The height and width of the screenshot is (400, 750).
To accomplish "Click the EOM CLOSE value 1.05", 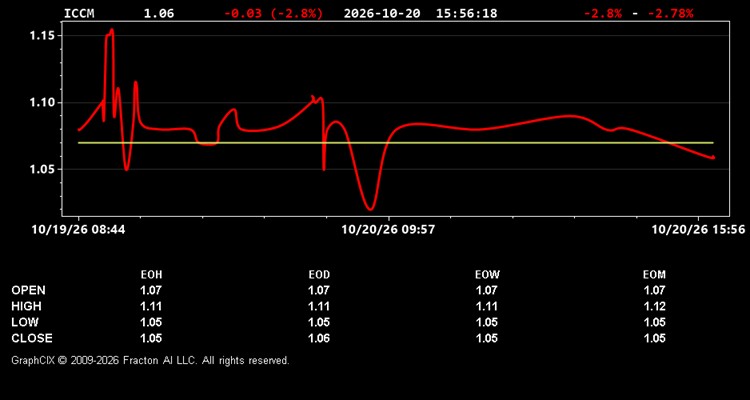I will [x=654, y=338].
